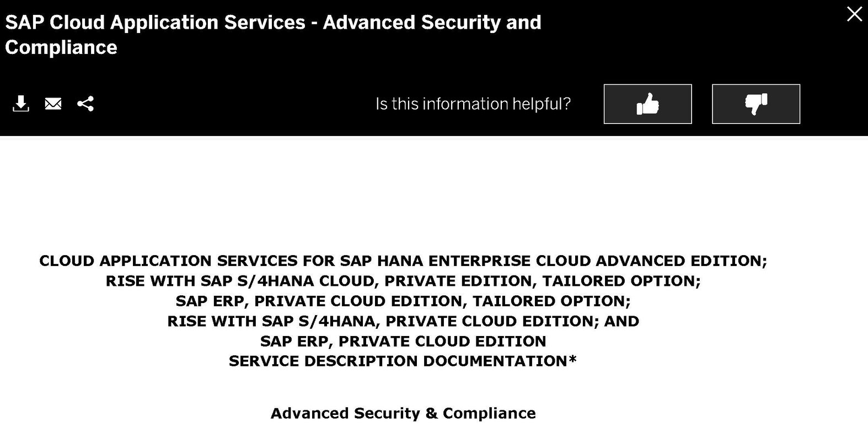The image size is (868, 433).
Task: Rate the information as helpful
Action: coord(647,104)
